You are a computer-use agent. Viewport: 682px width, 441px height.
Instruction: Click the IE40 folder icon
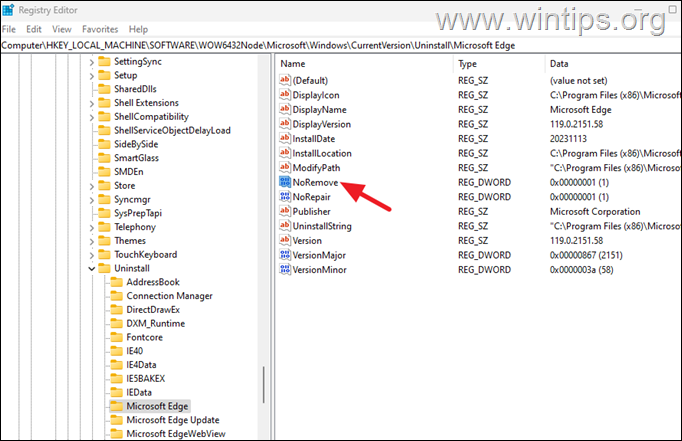pyautogui.click(x=117, y=351)
